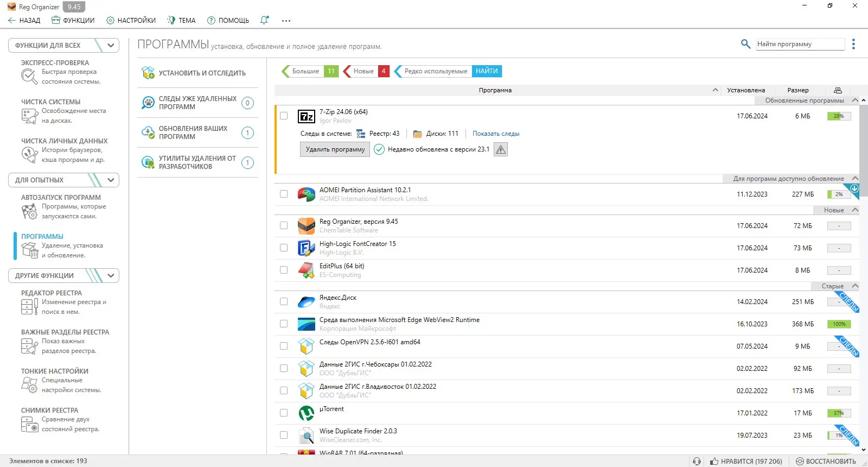
Task: Click µTorrent 37% usage bar
Action: (839, 413)
